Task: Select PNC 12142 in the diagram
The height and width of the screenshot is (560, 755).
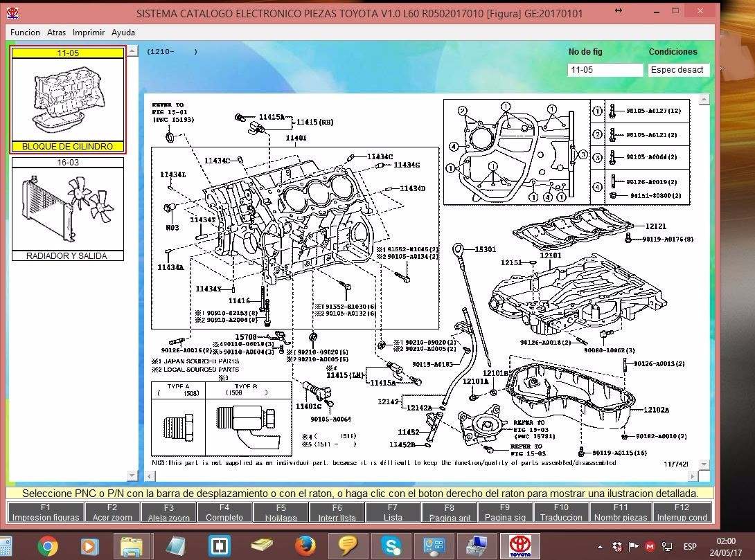Action: coord(388,401)
